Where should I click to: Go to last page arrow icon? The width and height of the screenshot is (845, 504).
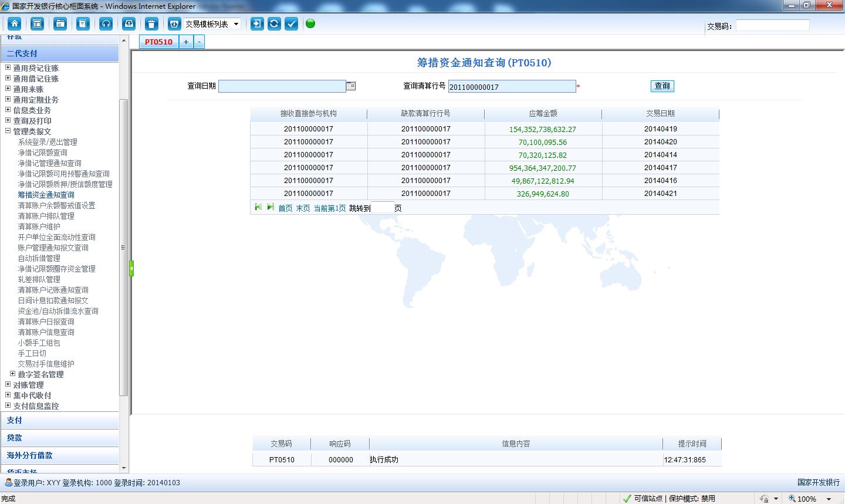coord(270,207)
